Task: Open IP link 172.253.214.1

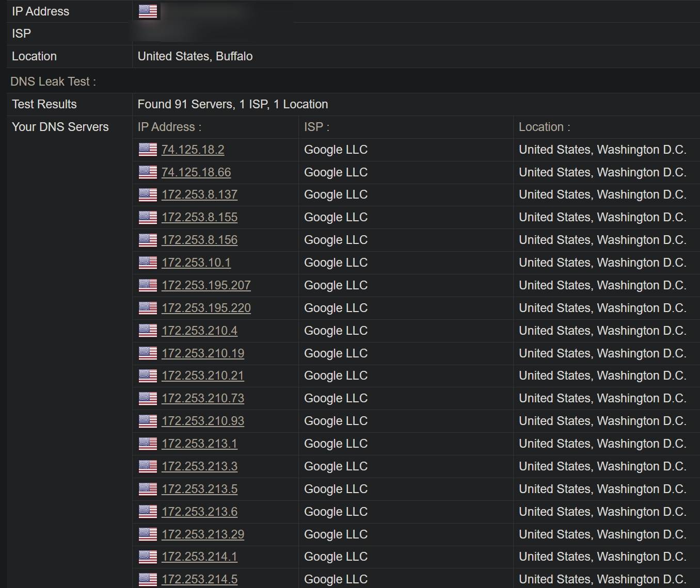Action: 199,557
